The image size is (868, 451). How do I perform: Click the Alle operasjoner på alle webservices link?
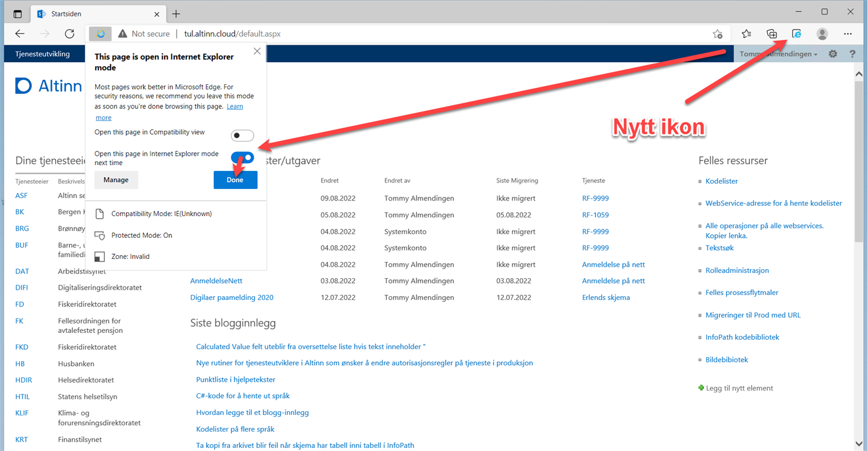(764, 231)
